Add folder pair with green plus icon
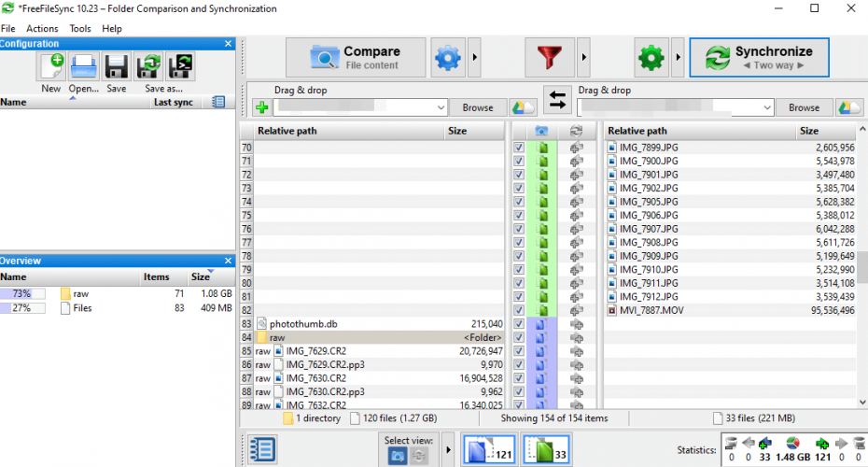This screenshot has width=868, height=467. coord(262,107)
